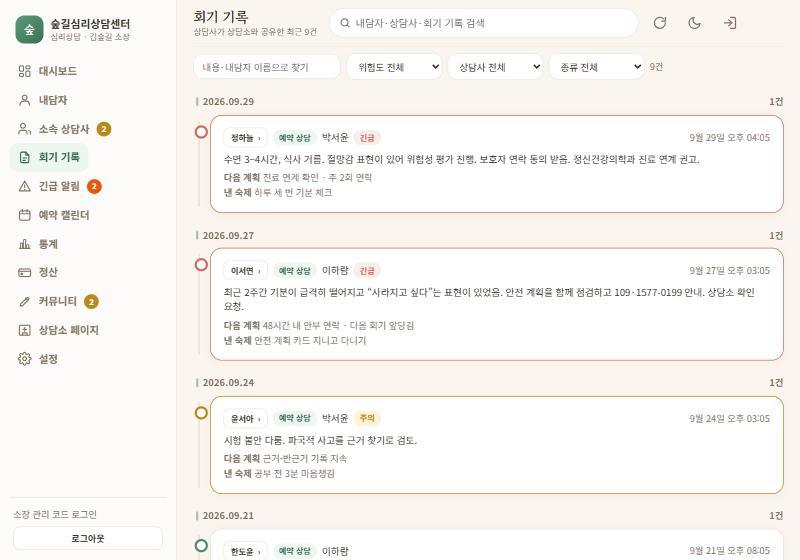Click the 통계 bar chart icon

(24, 244)
